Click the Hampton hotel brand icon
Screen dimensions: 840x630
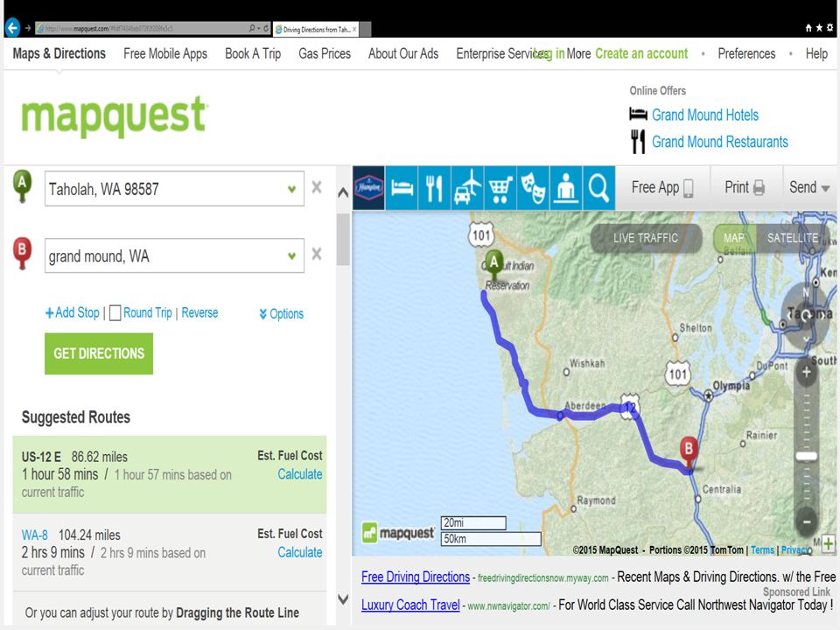click(x=368, y=188)
